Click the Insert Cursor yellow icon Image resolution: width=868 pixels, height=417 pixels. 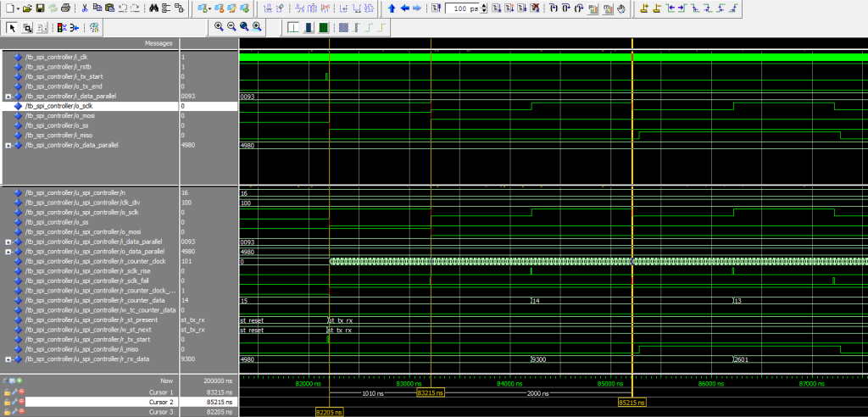pyautogui.click(x=644, y=8)
